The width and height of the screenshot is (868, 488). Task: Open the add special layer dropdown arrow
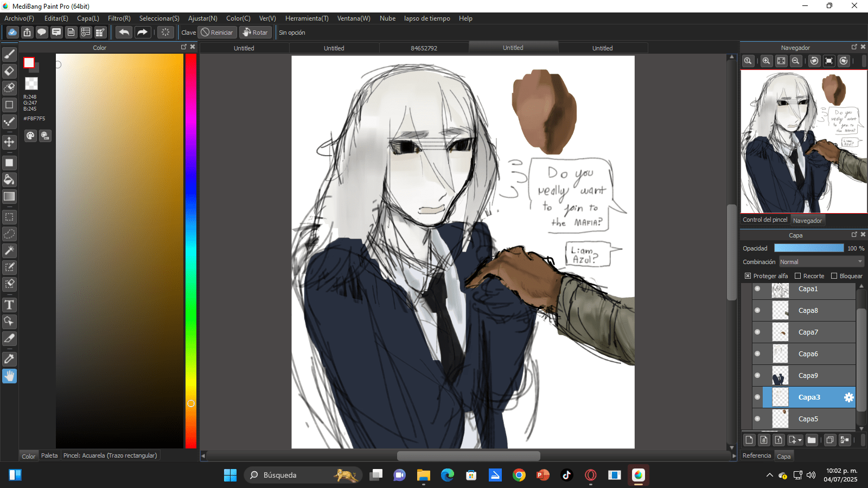tap(800, 440)
